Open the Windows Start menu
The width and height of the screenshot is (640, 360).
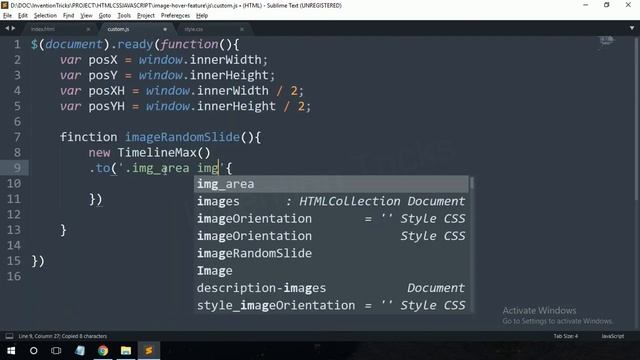pos(11,351)
